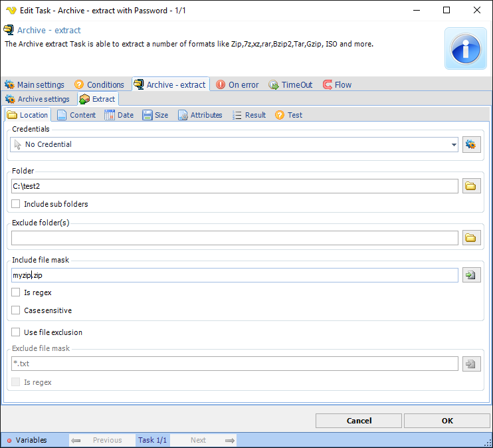The width and height of the screenshot is (493, 448).
Task: Click Include file mask picker icon
Action: click(472, 275)
